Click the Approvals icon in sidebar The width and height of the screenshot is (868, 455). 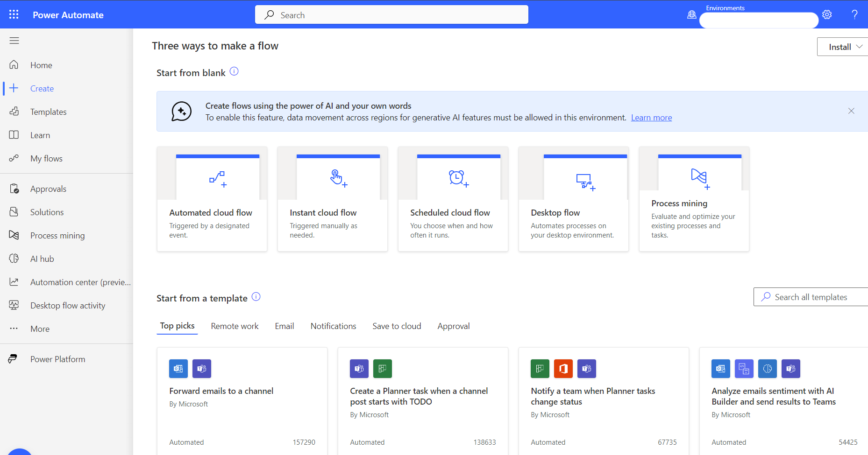[x=14, y=189]
